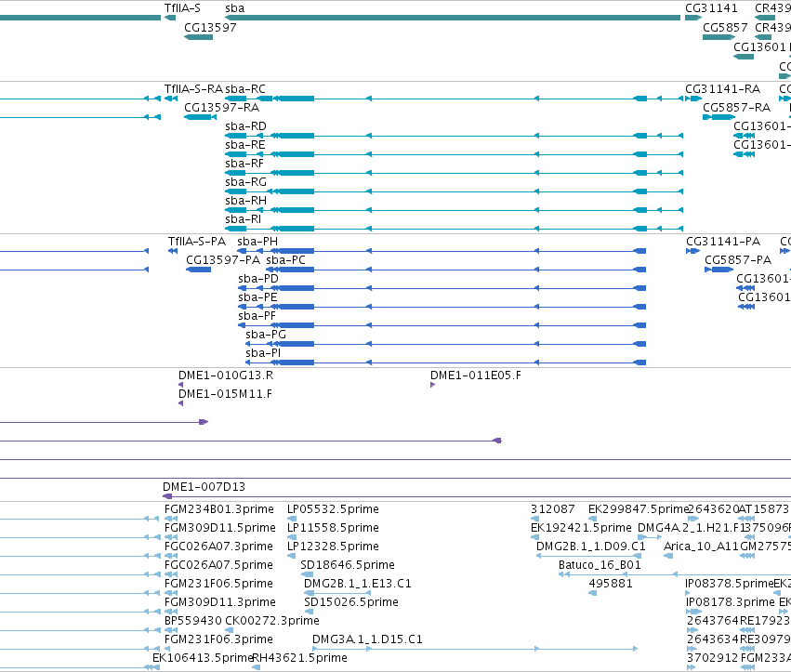Image resolution: width=791 pixels, height=672 pixels.
Task: Select the long sba gene bar
Action: click(453, 18)
